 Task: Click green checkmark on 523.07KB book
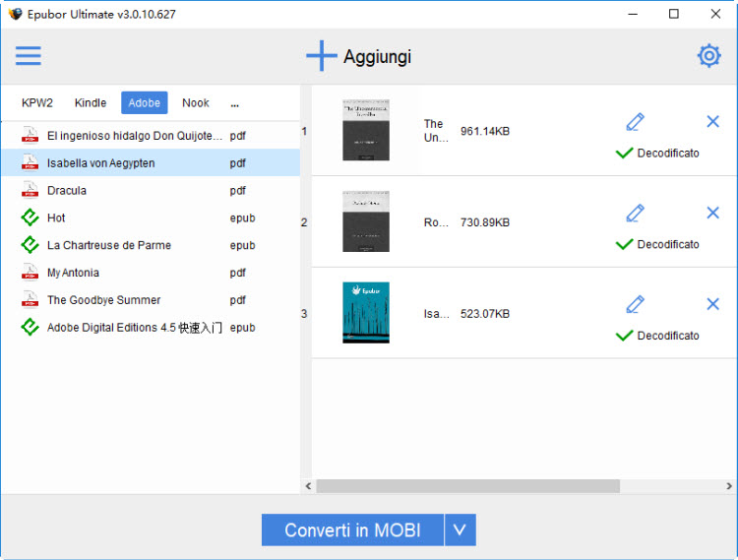point(624,336)
